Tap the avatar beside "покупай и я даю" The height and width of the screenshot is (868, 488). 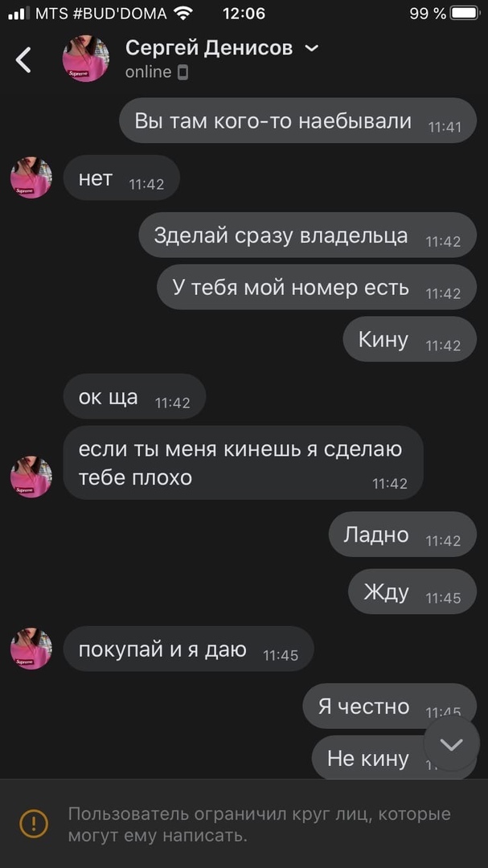click(x=31, y=649)
